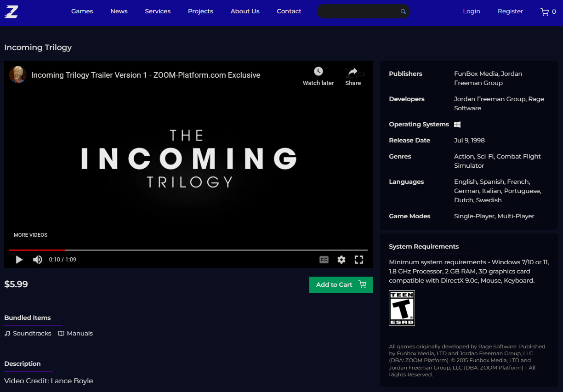Screen dimensions: 563x392
Task: Click the ZOOM Platform Z logo
Action: (x=11, y=11)
